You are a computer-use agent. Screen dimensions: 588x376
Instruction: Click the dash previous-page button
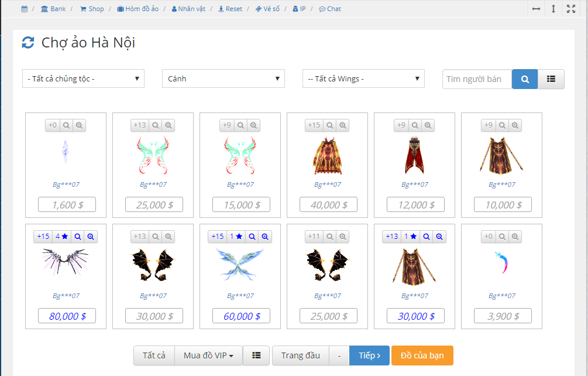[x=339, y=356]
